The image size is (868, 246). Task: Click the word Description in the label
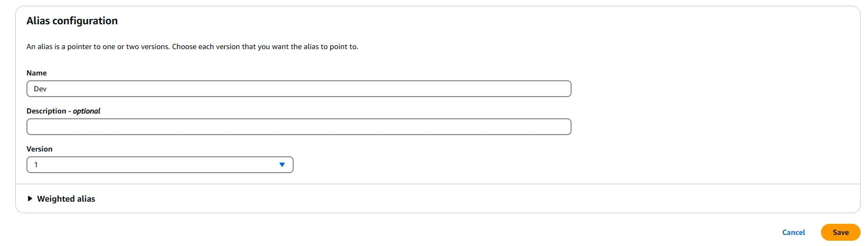tap(46, 111)
